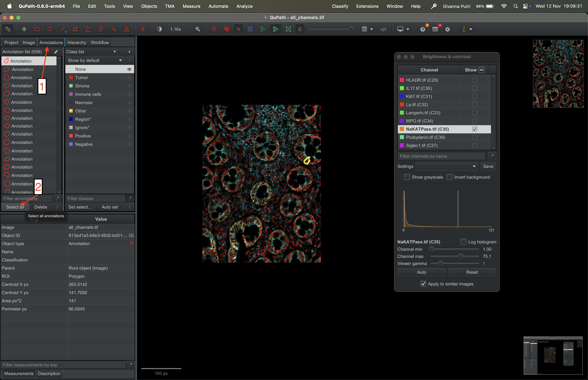Select the Wand tool
The width and height of the screenshot is (588, 380).
(113, 29)
